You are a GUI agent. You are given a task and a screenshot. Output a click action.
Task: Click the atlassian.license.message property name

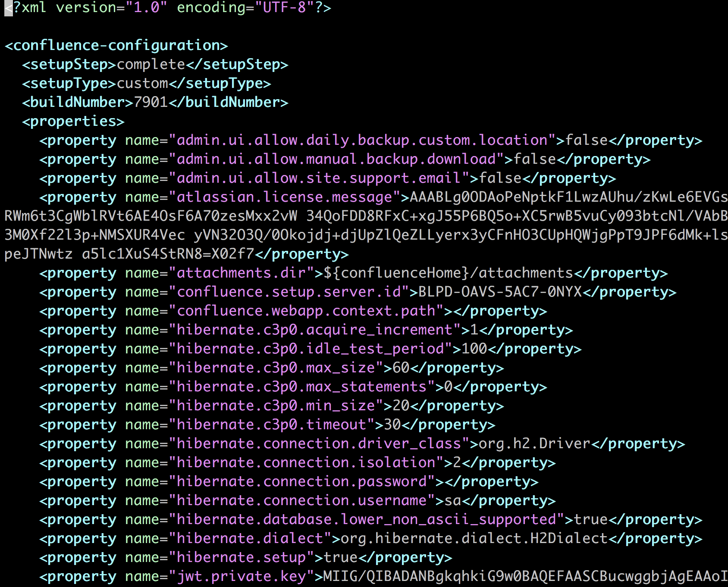pyautogui.click(x=284, y=197)
